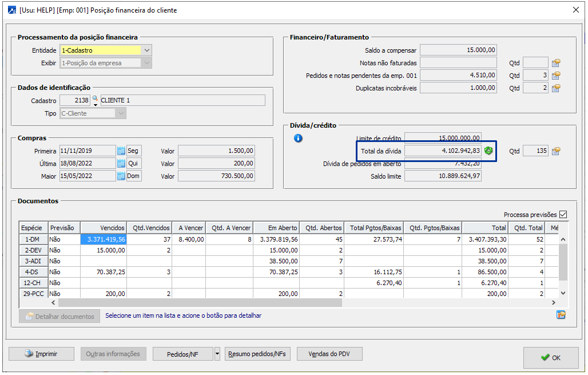Open calendar for Primeira purchase date

point(121,151)
